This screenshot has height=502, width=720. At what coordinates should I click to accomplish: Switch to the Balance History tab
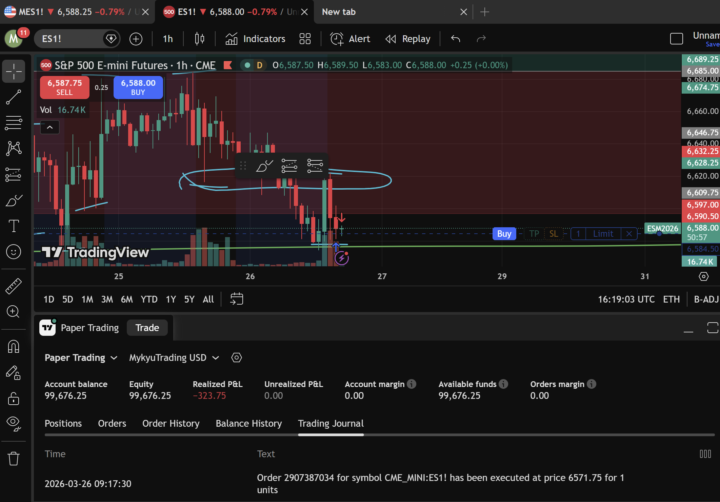pyautogui.click(x=248, y=423)
